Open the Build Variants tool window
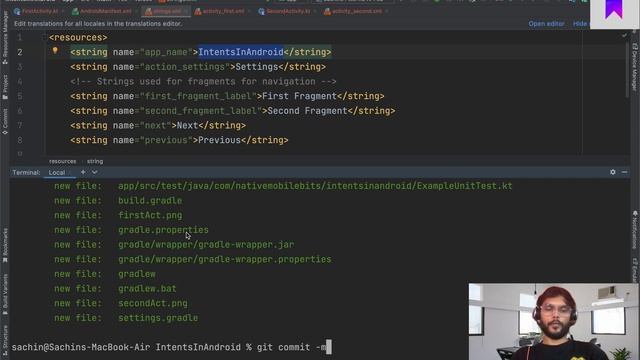Screen dimensions: 640x360 coord(5,294)
